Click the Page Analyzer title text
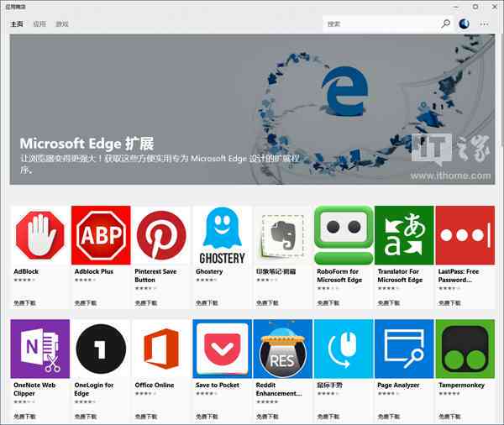Viewport: 504px width, 425px height. (398, 385)
